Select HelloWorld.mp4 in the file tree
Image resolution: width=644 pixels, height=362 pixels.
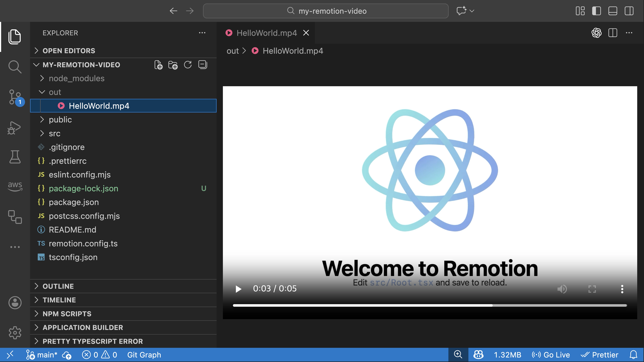tap(123, 106)
